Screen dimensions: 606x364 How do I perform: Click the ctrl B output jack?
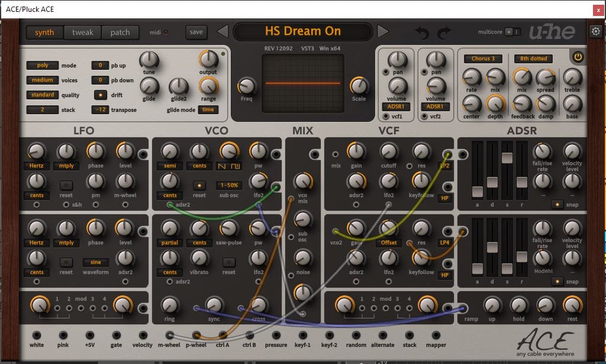249,335
